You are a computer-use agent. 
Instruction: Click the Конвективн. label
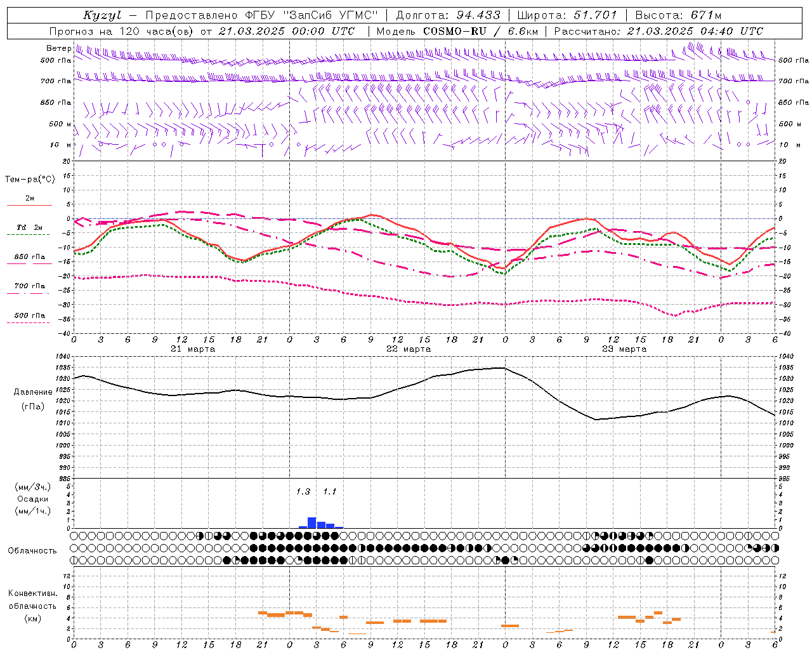coord(33,594)
